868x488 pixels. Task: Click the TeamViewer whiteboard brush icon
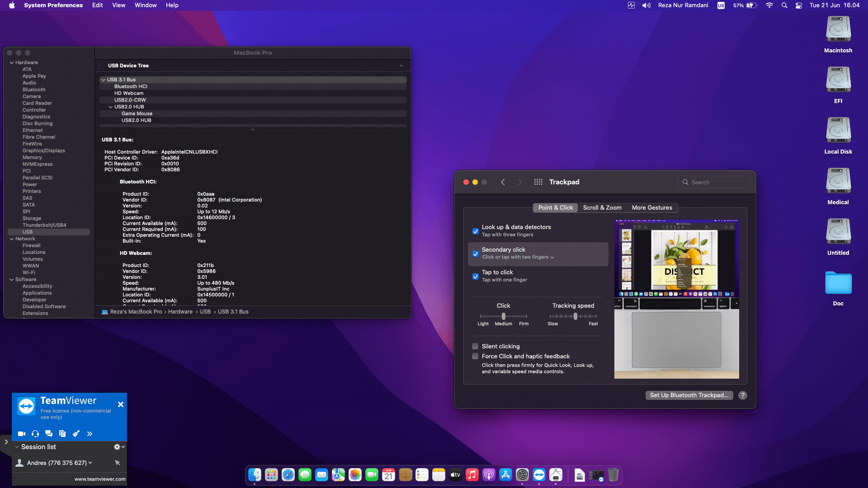point(76,434)
